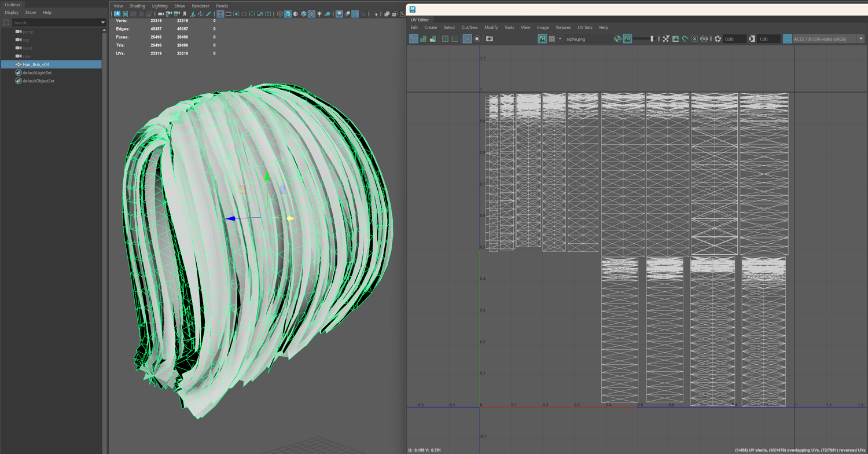Toggle use all lights bulb icon
The image size is (868, 454).
[x=319, y=14]
